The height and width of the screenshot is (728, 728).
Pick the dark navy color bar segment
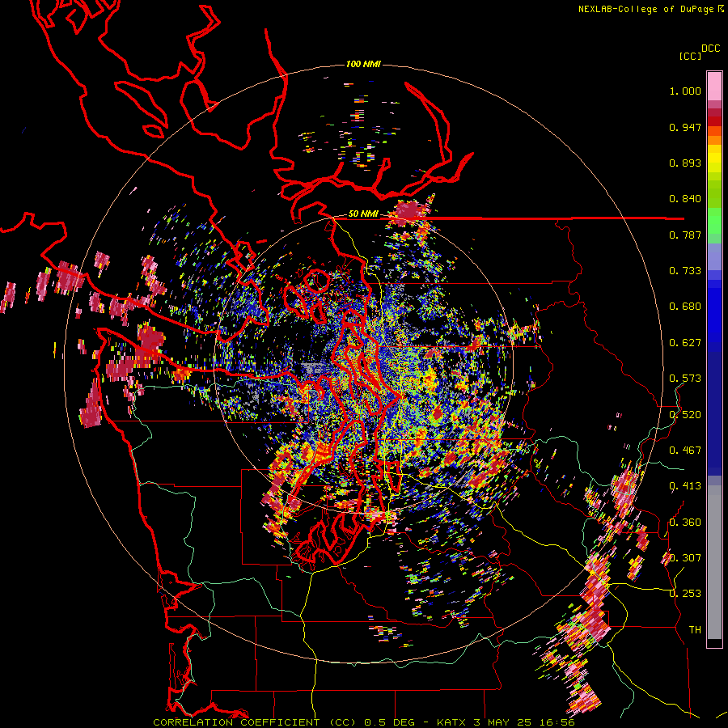click(714, 413)
